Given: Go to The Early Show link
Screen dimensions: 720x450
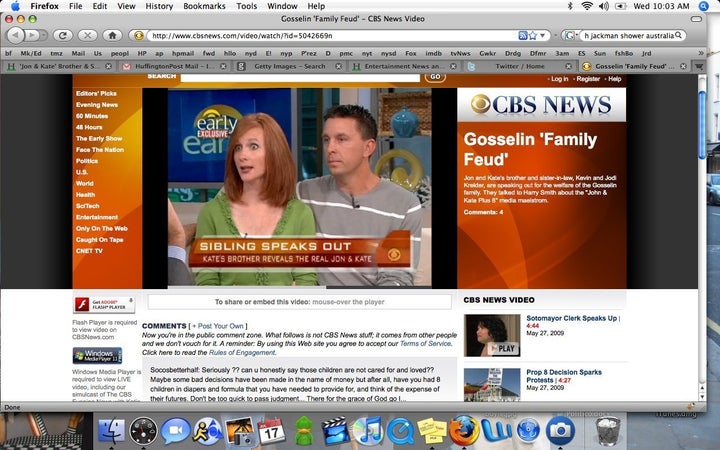Looking at the screenshot, I should [x=99, y=139].
